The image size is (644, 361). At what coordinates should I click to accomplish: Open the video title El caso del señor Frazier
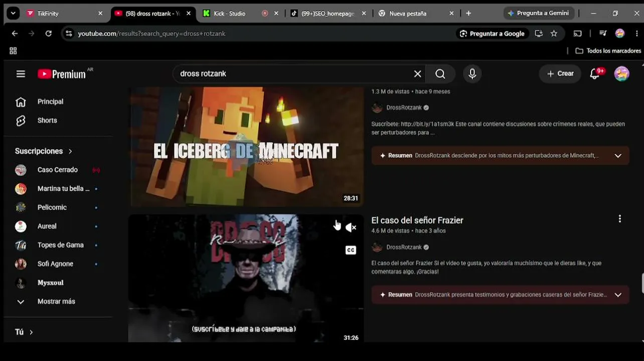(417, 220)
